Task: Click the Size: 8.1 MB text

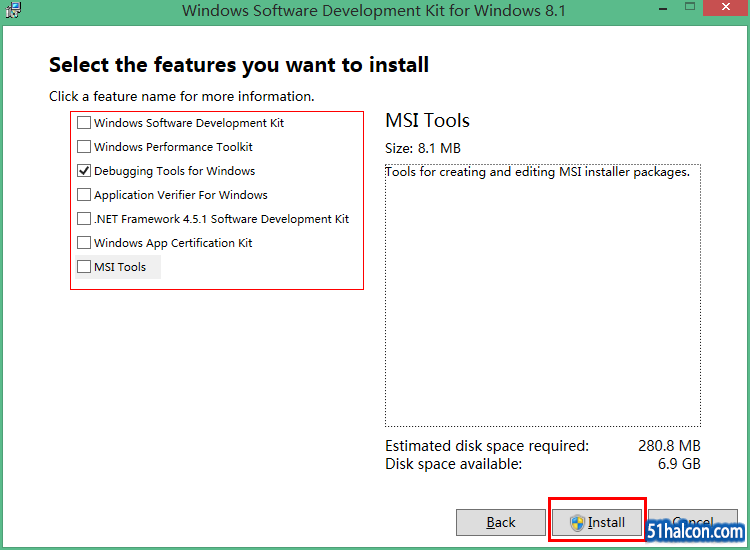Action: click(423, 148)
